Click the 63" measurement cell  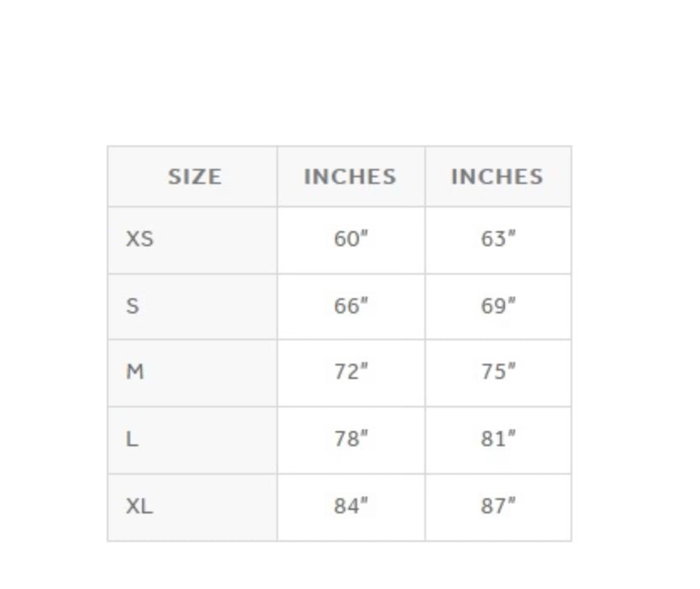click(498, 239)
